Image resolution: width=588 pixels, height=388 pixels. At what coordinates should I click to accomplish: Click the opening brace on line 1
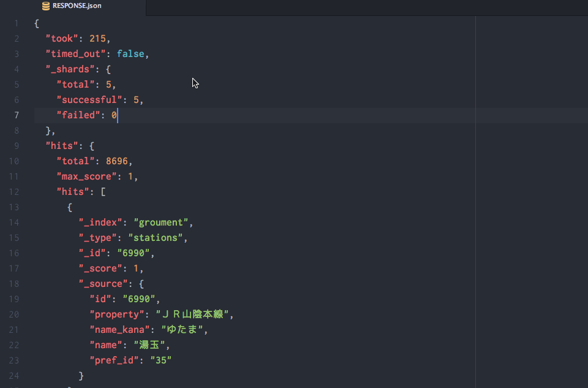coord(35,23)
